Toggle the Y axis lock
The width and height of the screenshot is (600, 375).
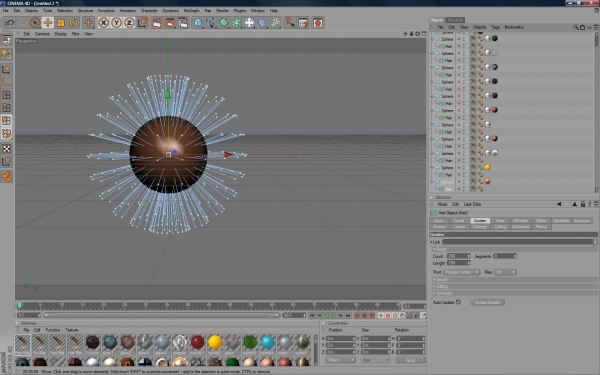click(x=116, y=23)
